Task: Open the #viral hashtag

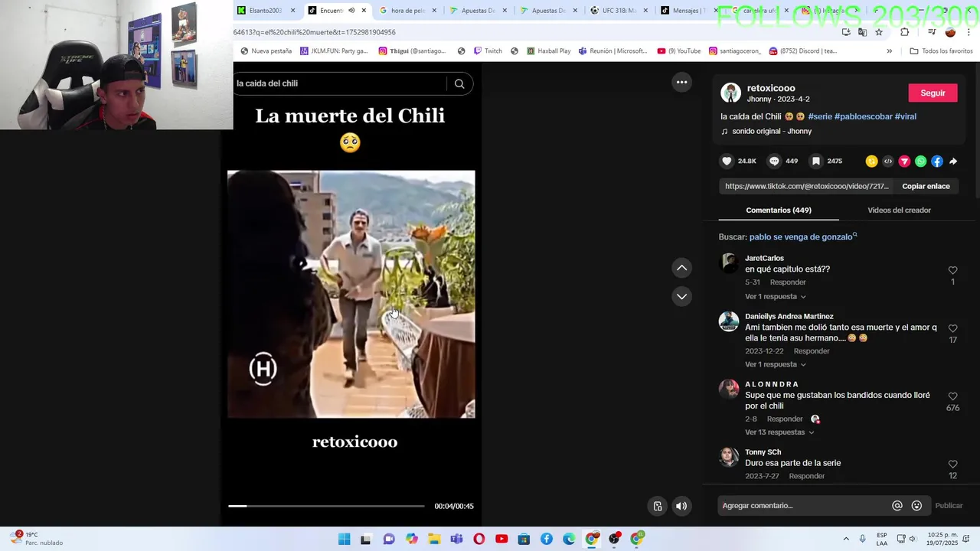Action: [905, 116]
